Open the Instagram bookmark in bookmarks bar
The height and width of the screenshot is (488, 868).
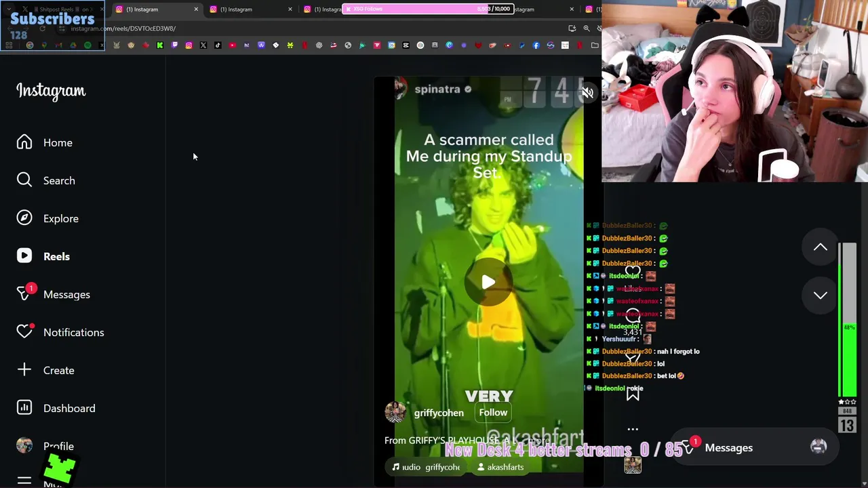(x=189, y=45)
